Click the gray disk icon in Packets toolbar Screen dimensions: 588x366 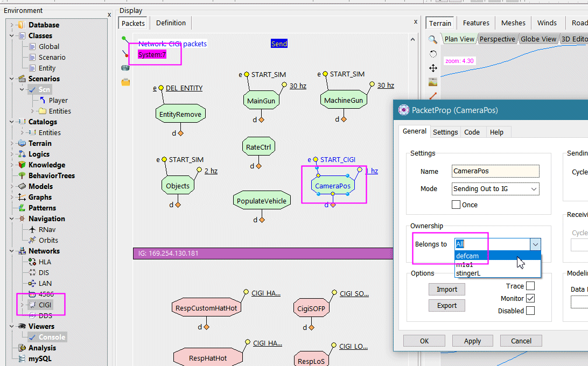click(x=125, y=67)
